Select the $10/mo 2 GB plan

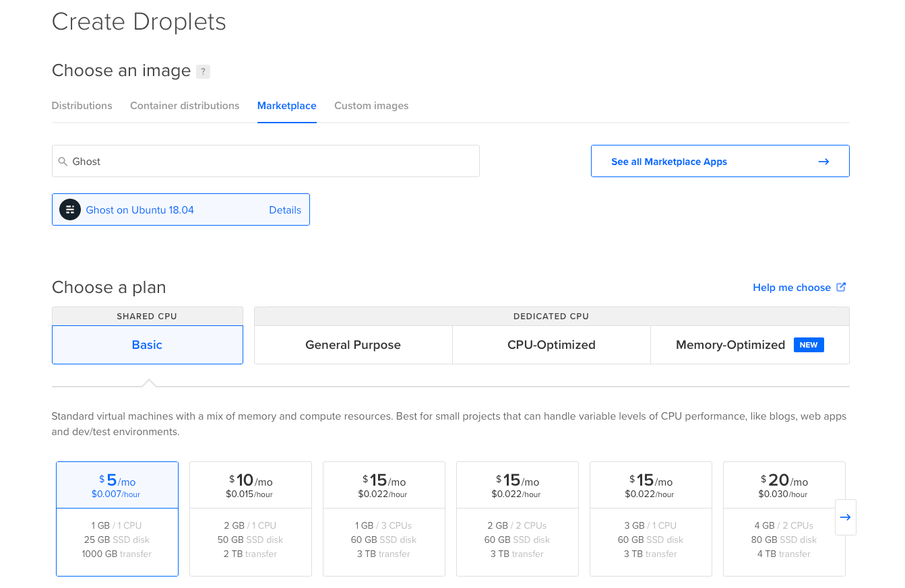click(251, 519)
